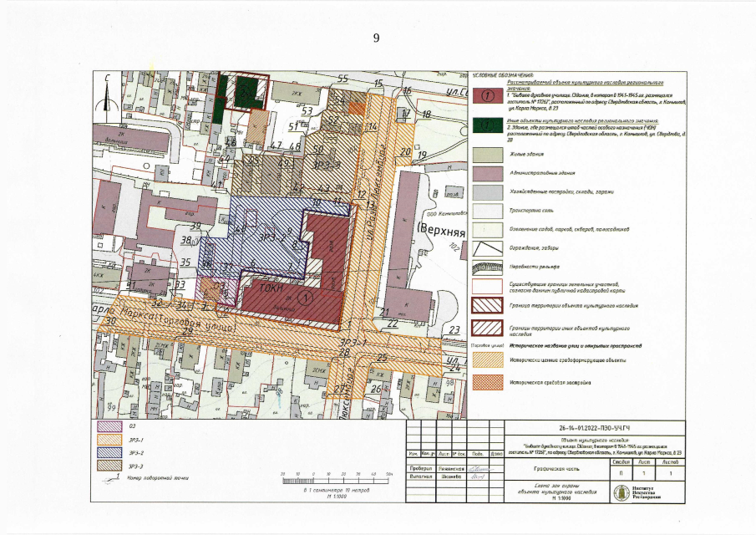Pick the red heritage object legend swatch
The height and width of the screenshot is (535, 756).
pos(487,94)
